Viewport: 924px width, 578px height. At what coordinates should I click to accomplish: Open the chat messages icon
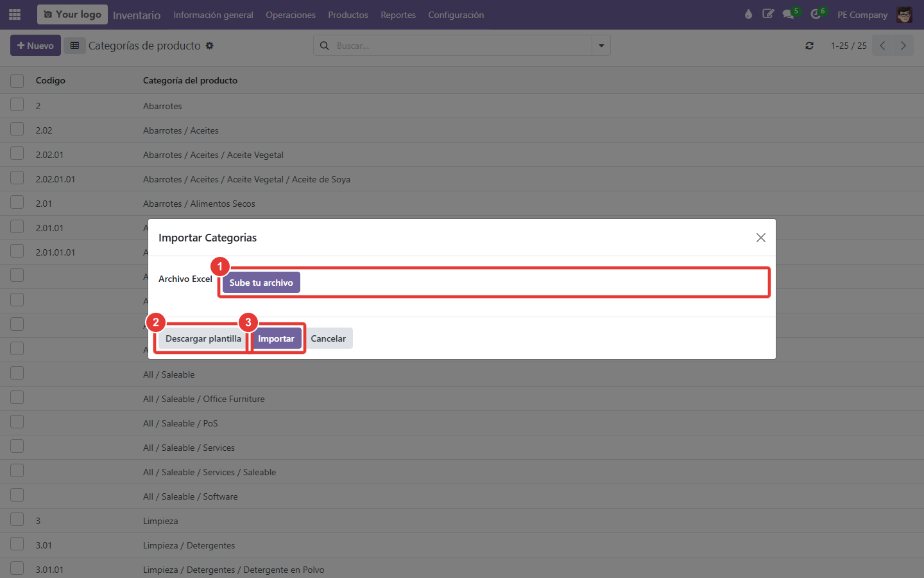789,14
